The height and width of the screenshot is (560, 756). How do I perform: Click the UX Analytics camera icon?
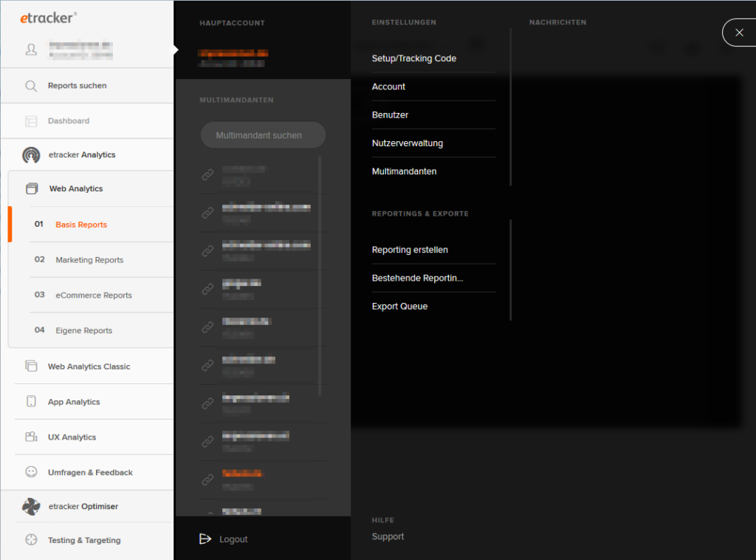[x=31, y=437]
